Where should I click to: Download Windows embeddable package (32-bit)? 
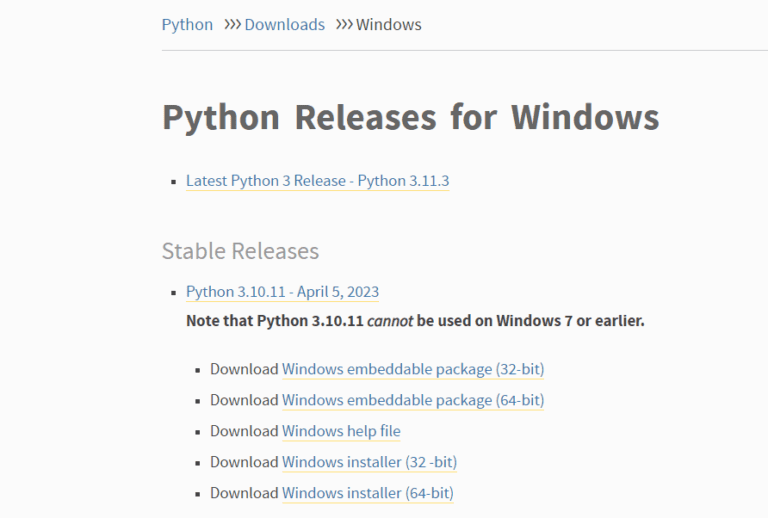point(412,369)
